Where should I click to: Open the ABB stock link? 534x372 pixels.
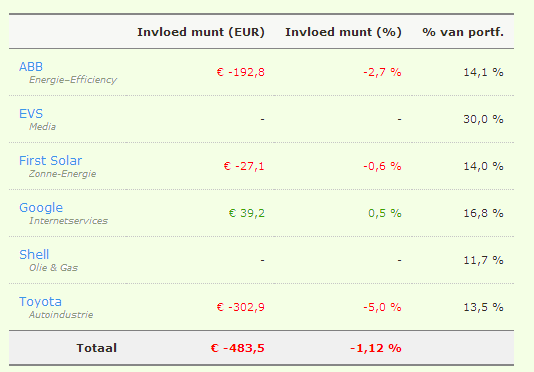pos(31,67)
